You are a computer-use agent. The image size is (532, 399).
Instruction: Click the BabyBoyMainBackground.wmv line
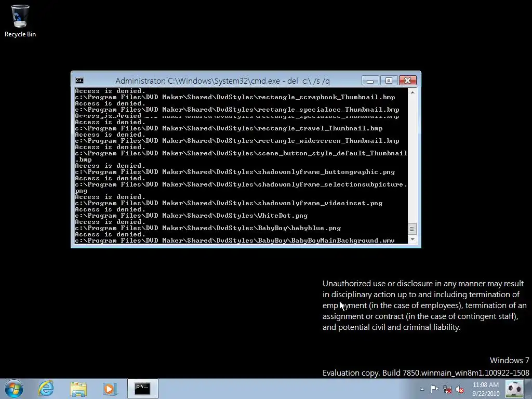tap(235, 241)
